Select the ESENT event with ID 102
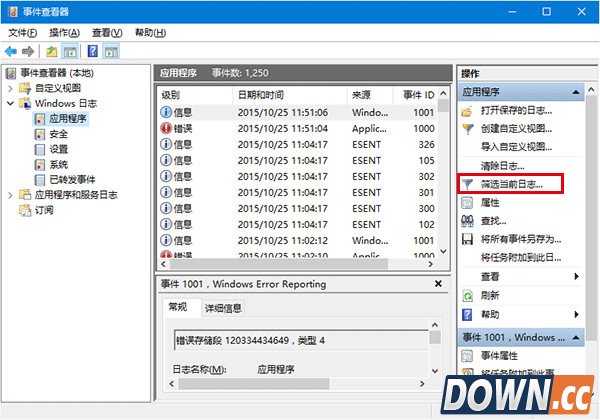The width and height of the screenshot is (600, 420). (x=298, y=225)
